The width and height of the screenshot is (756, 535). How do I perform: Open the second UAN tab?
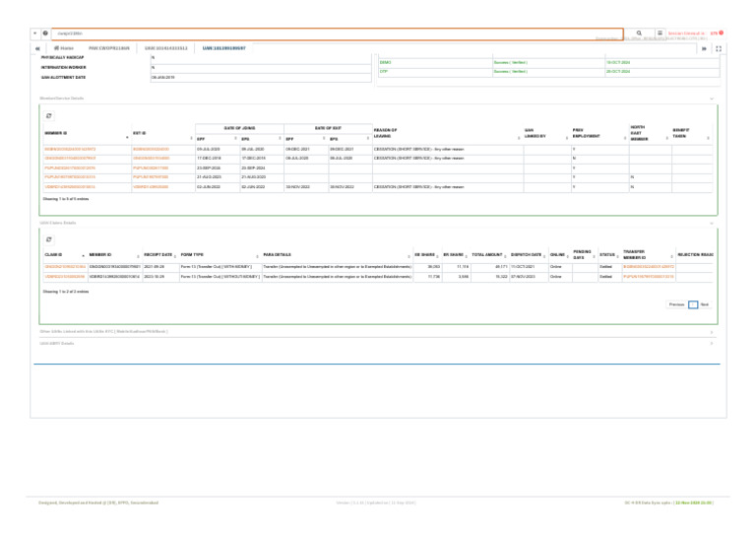click(x=165, y=48)
